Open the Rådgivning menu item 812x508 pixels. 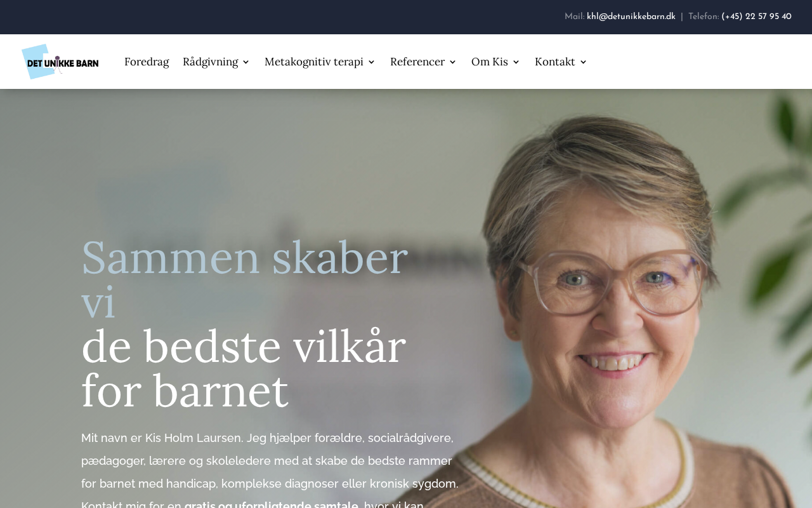click(x=211, y=62)
